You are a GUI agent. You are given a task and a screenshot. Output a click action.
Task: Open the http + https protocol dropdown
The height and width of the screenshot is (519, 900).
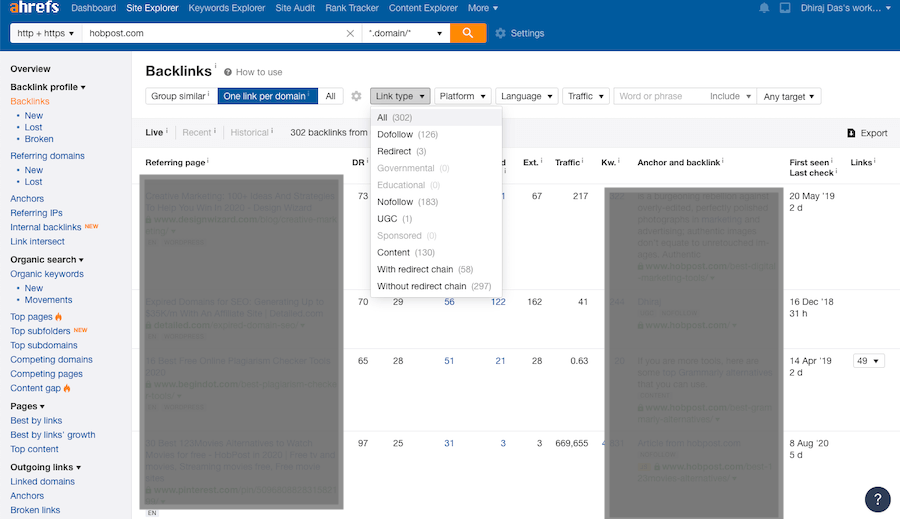pyautogui.click(x=46, y=33)
